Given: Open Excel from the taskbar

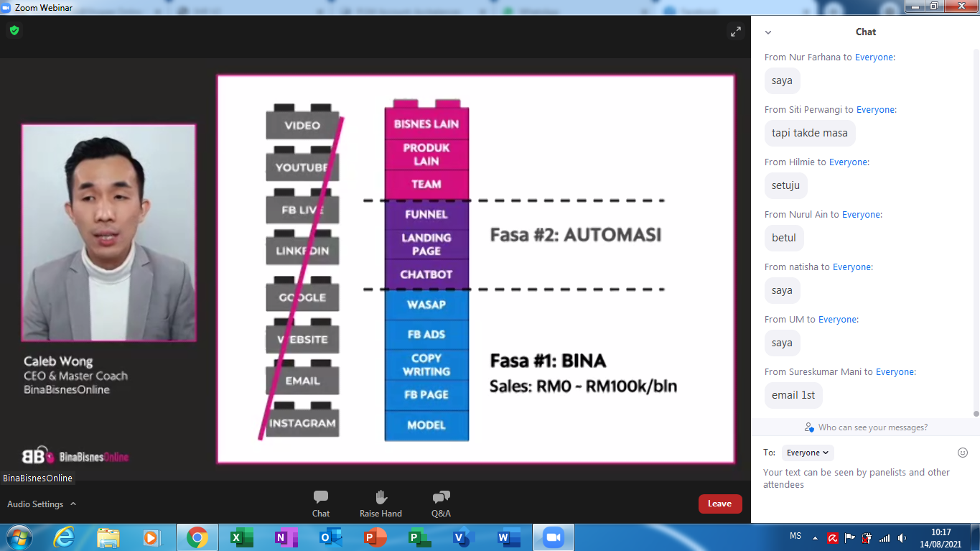Looking at the screenshot, I should (x=241, y=537).
